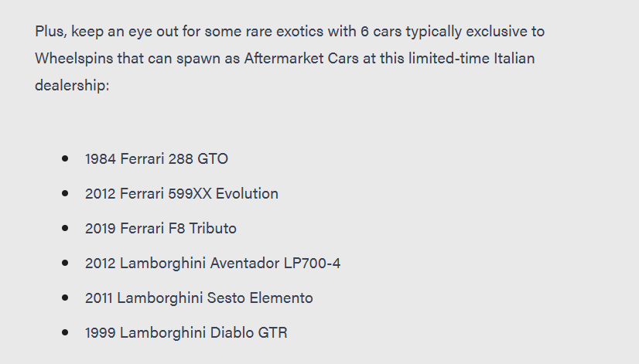Click the bullet beside Lamborghini Diablo GTR
The width and height of the screenshot is (639, 364).
pyautogui.click(x=65, y=332)
